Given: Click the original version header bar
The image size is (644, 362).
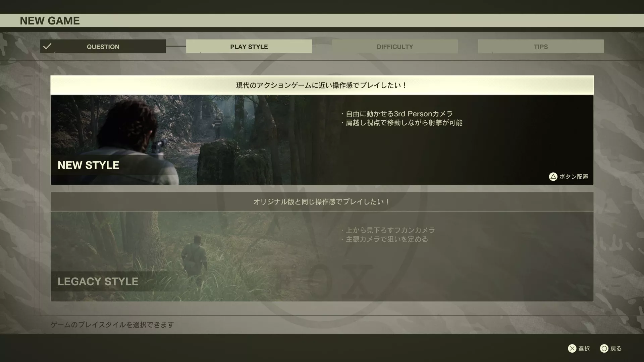Looking at the screenshot, I should click(322, 202).
